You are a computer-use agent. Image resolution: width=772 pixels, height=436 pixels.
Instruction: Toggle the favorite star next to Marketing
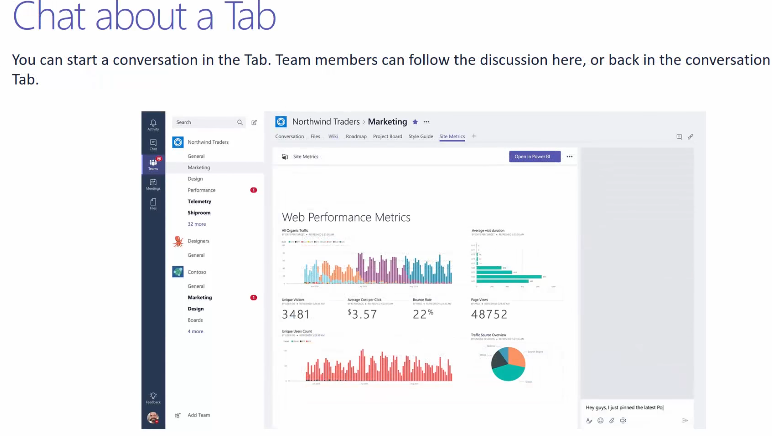(415, 122)
